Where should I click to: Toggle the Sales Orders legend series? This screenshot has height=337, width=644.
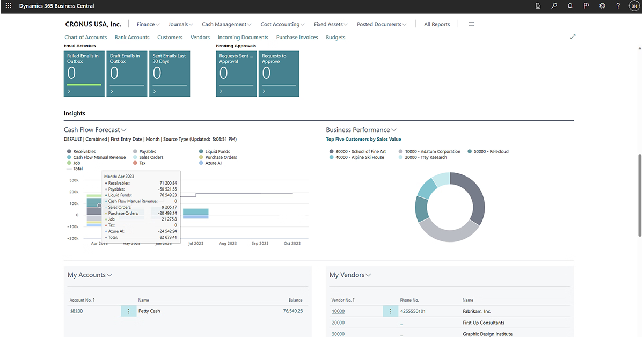pyautogui.click(x=148, y=157)
